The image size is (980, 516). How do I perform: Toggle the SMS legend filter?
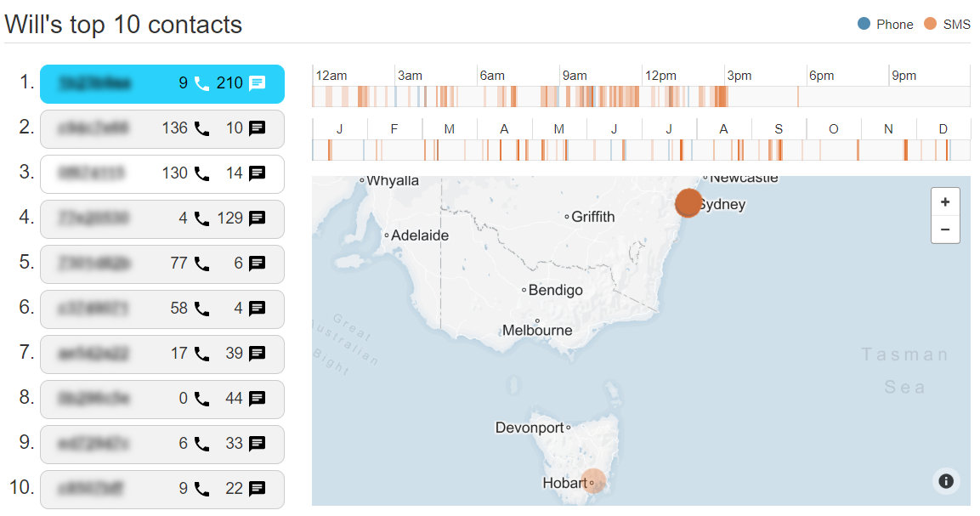(947, 25)
